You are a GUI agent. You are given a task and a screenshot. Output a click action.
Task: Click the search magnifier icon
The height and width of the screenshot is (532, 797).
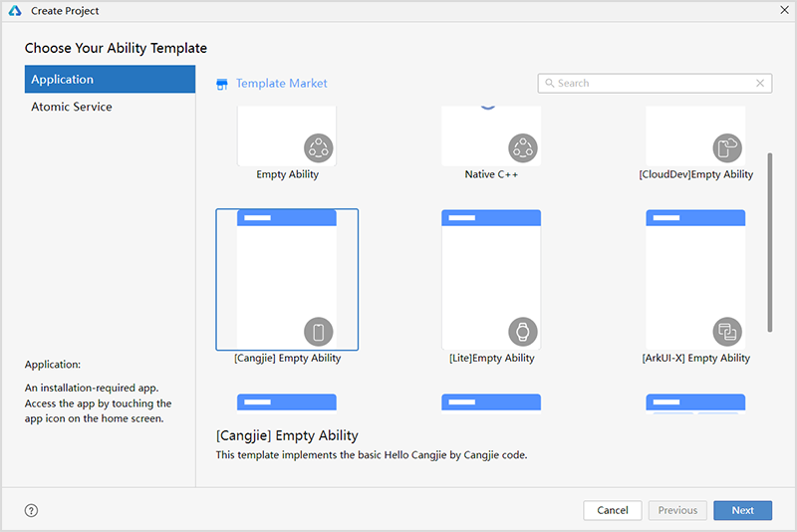pos(550,83)
